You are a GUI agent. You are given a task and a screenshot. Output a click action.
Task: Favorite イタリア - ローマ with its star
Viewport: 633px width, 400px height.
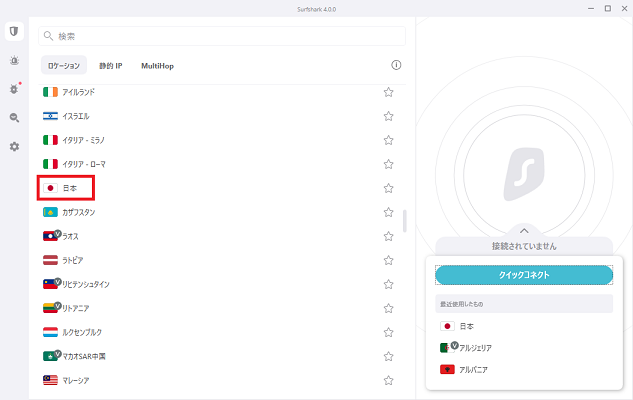tap(388, 164)
